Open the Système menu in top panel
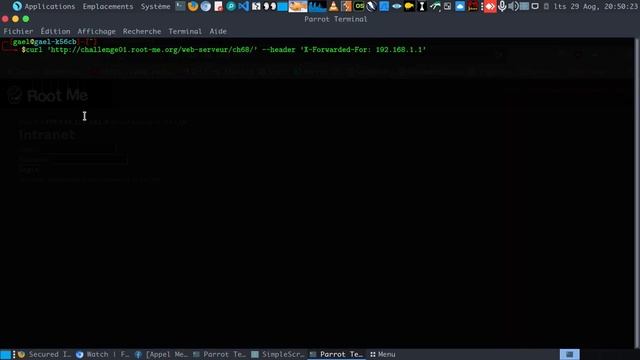This screenshot has height=360, width=640. coord(155,7)
